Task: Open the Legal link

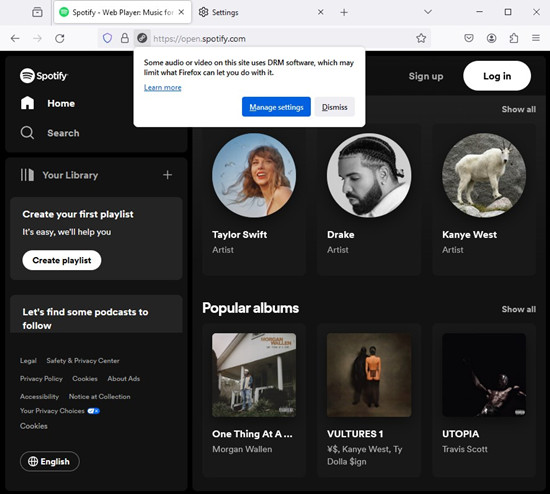Action: (x=28, y=361)
